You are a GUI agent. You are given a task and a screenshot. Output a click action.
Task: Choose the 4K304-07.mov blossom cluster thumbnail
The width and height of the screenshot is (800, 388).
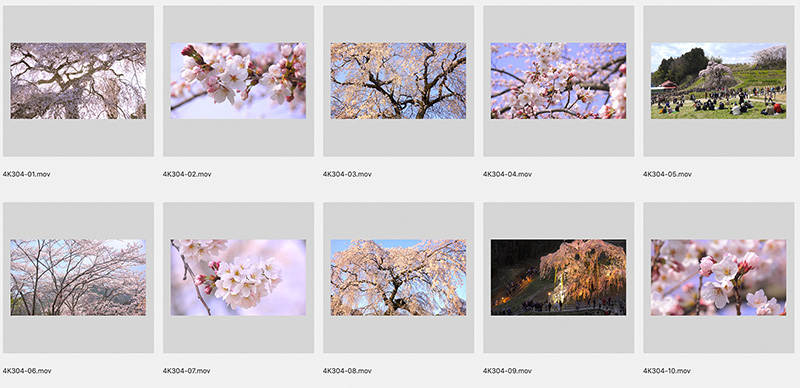pyautogui.click(x=238, y=277)
